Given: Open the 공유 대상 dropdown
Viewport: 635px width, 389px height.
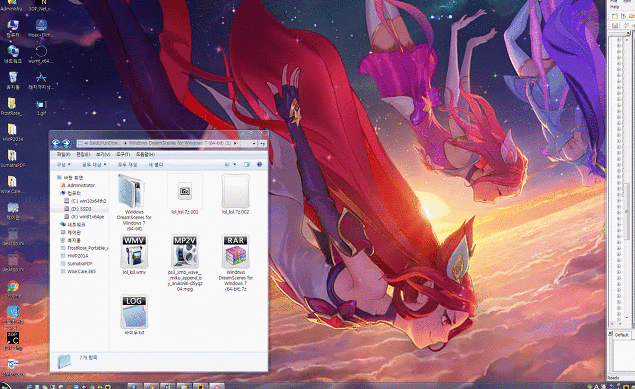Looking at the screenshot, I should coord(94,165).
